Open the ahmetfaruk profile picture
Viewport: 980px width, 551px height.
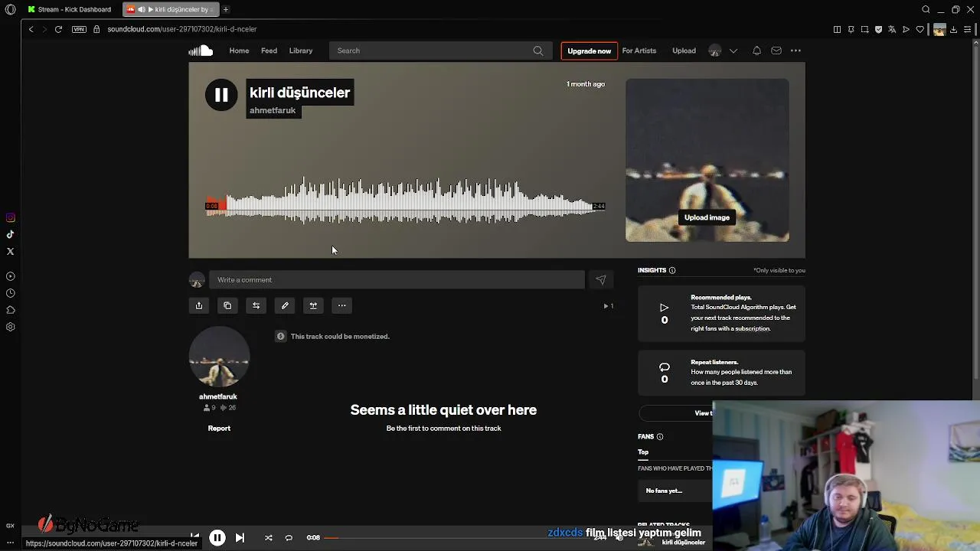click(219, 357)
